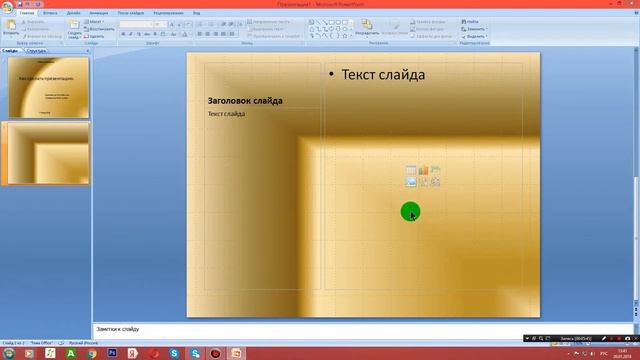The height and width of the screenshot is (360, 640).
Task: Click the New Slide (Создать слайд) icon
Action: click(74, 24)
